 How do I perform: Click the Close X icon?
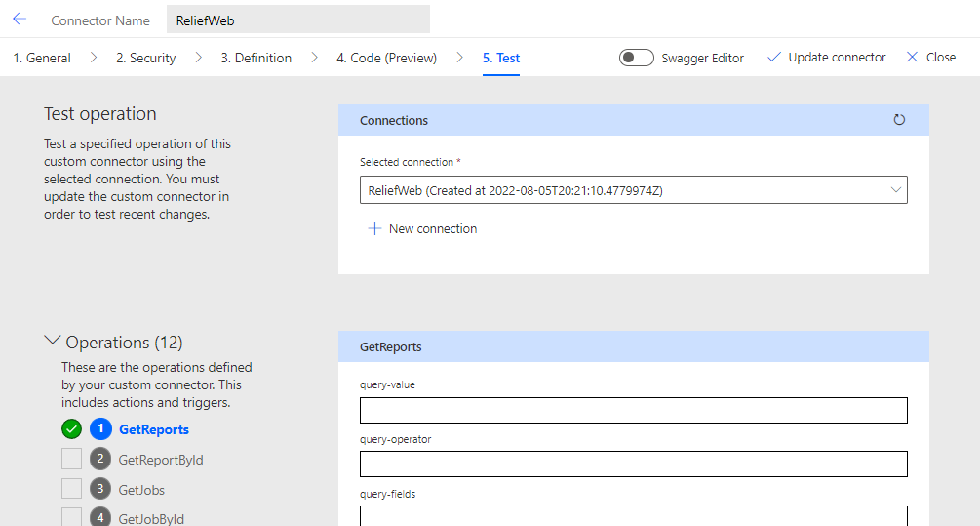tap(912, 57)
